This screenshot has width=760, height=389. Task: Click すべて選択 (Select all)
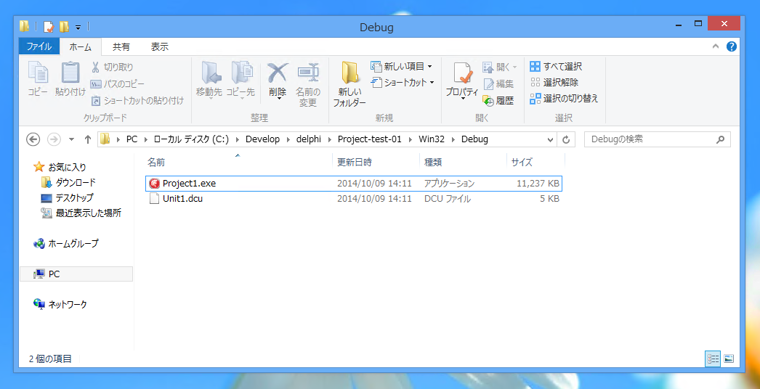pyautogui.click(x=555, y=66)
